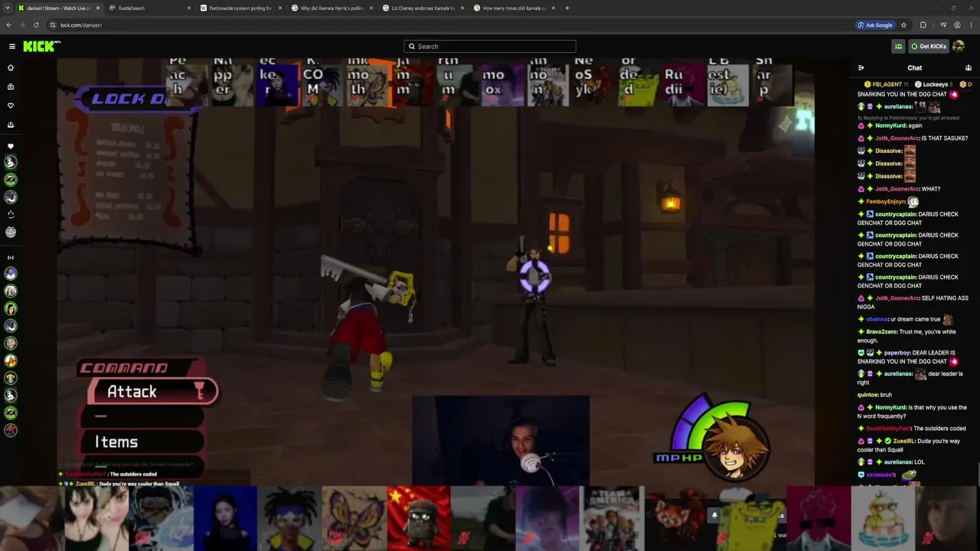Open the Chrome three-dot menu

(x=971, y=24)
